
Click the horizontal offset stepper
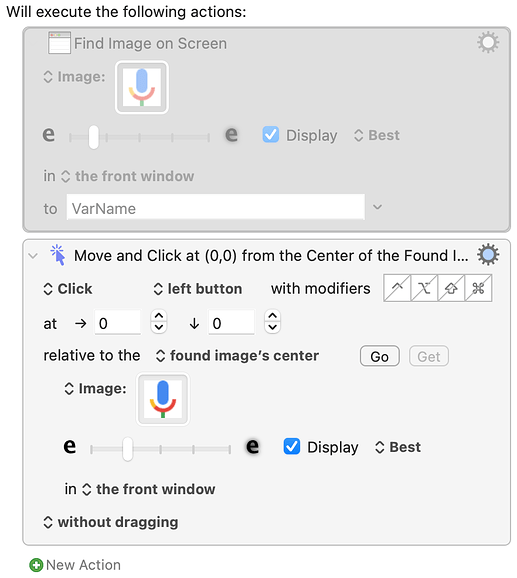[x=159, y=321]
